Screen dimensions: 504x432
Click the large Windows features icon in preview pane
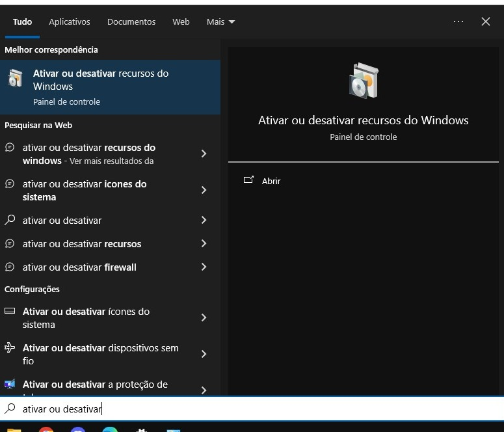coord(364,81)
